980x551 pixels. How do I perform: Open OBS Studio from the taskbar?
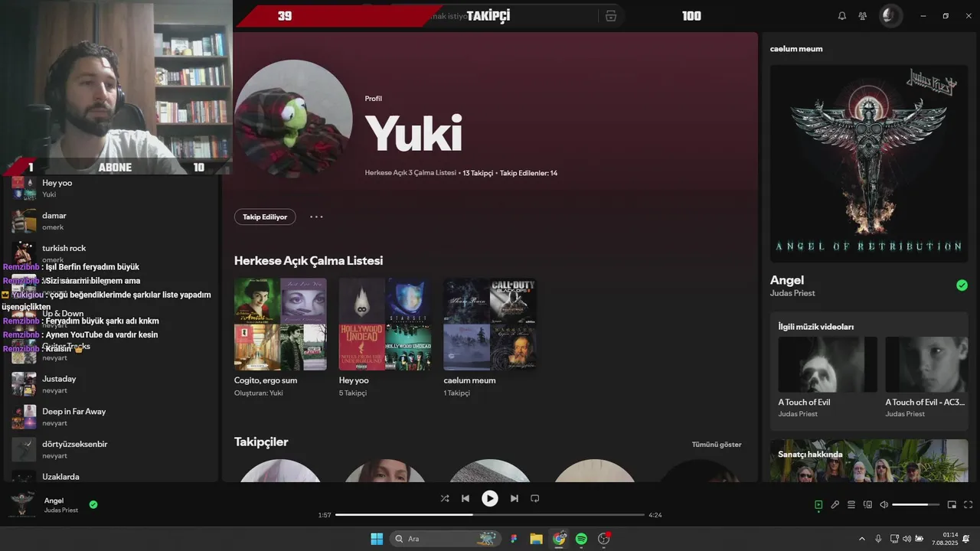[x=604, y=539]
